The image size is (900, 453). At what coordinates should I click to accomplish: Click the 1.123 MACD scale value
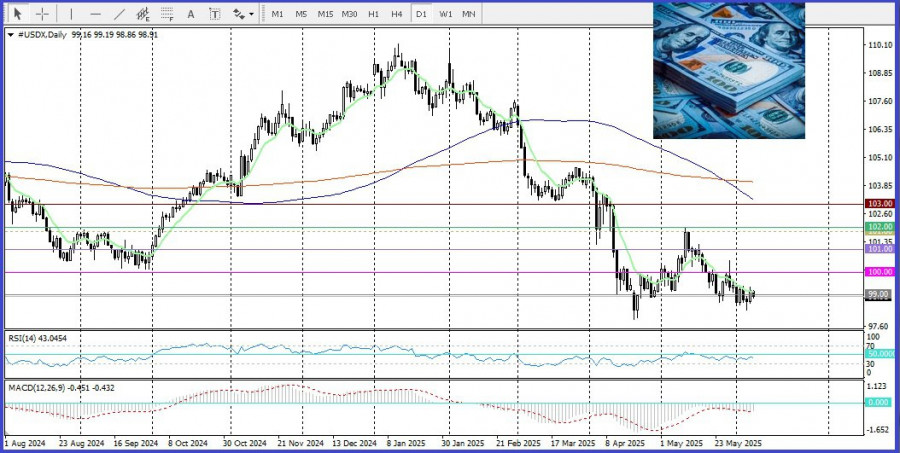click(x=878, y=386)
